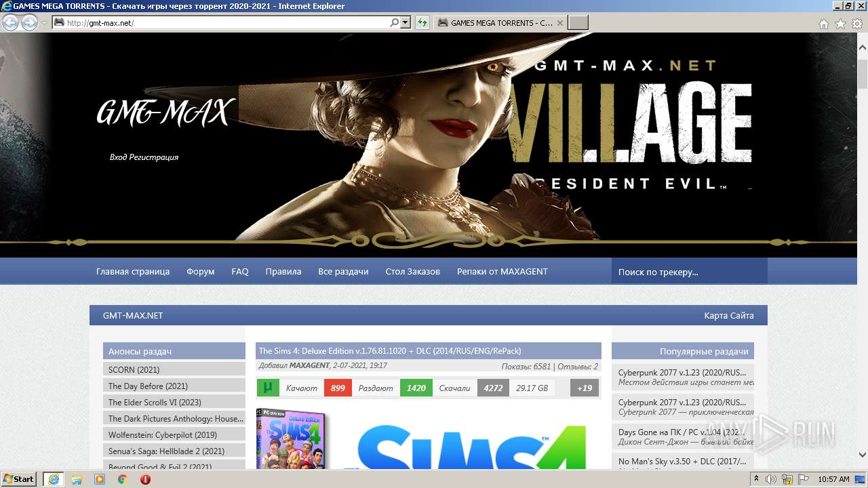Open the FAQ menu item

240,271
